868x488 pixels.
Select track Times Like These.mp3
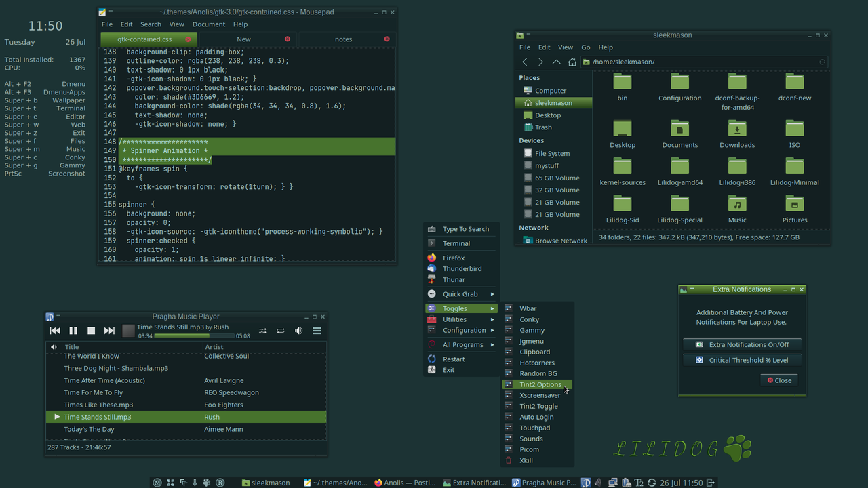coord(186,405)
